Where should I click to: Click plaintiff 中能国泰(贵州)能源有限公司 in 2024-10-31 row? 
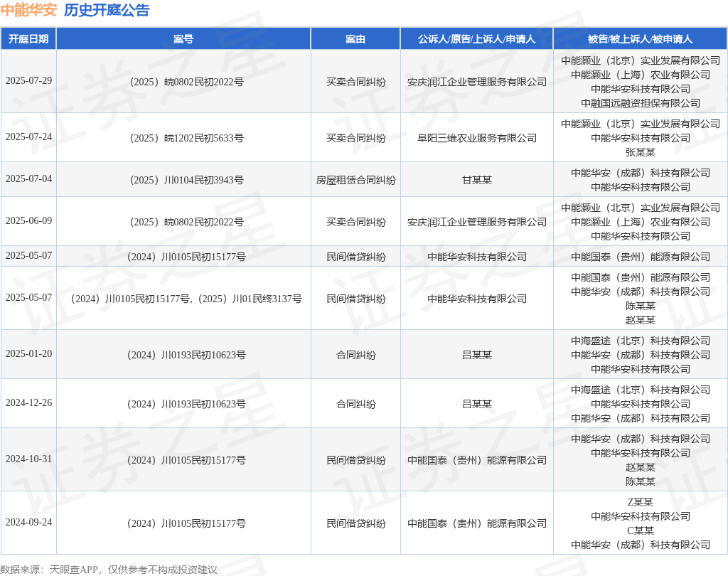477,460
